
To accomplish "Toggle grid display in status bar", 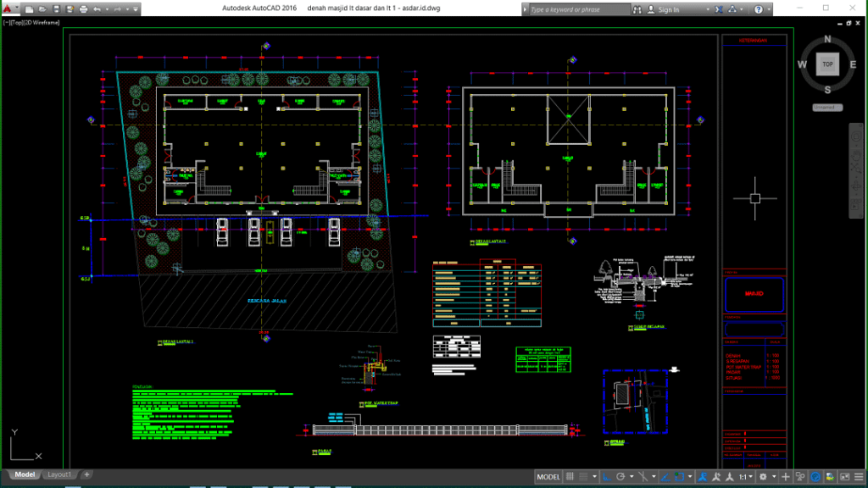I will click(570, 477).
